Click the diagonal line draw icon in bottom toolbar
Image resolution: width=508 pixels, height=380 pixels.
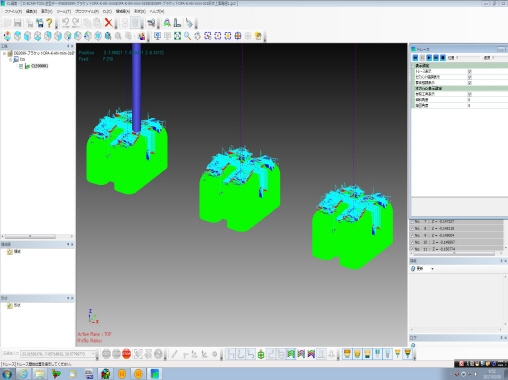click(x=174, y=354)
